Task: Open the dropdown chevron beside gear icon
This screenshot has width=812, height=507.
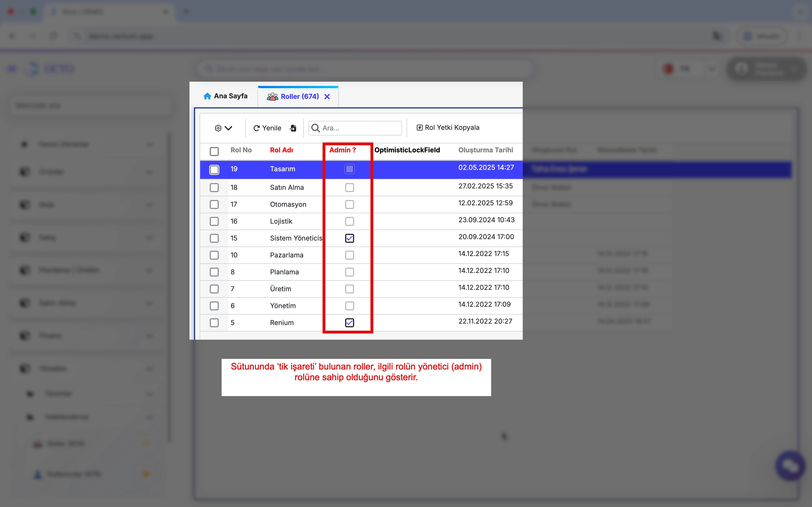Action: pyautogui.click(x=228, y=128)
